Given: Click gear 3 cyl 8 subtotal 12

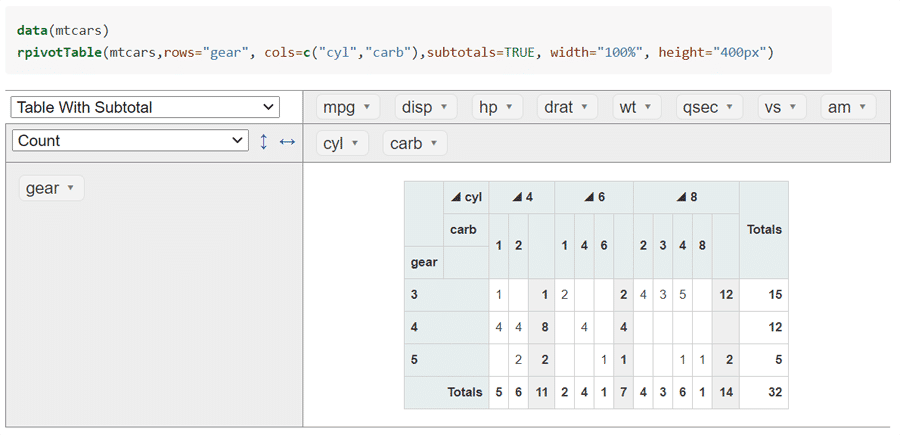Looking at the screenshot, I should tap(726, 295).
